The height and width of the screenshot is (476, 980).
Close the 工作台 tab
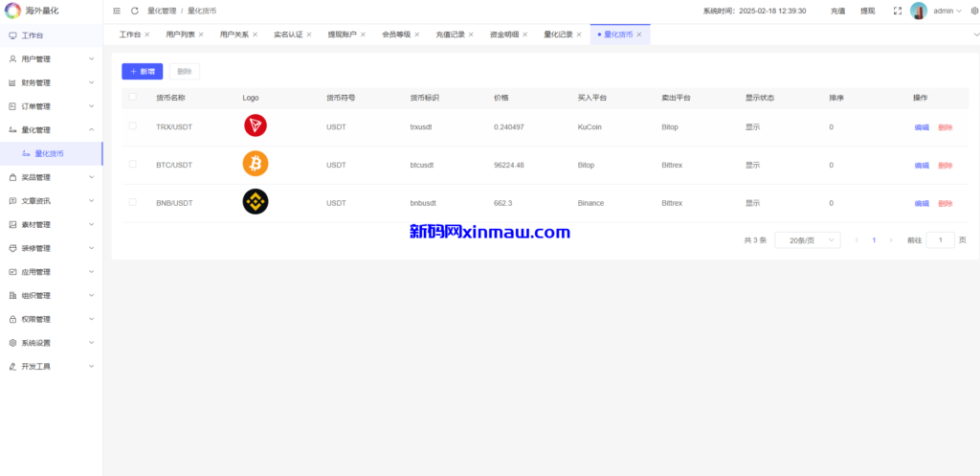point(146,34)
